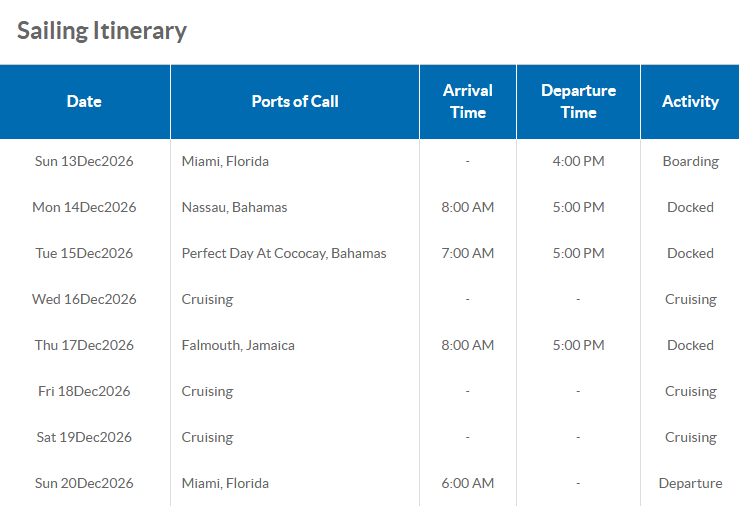
Task: Click the Boarding activity cell
Action: point(690,161)
